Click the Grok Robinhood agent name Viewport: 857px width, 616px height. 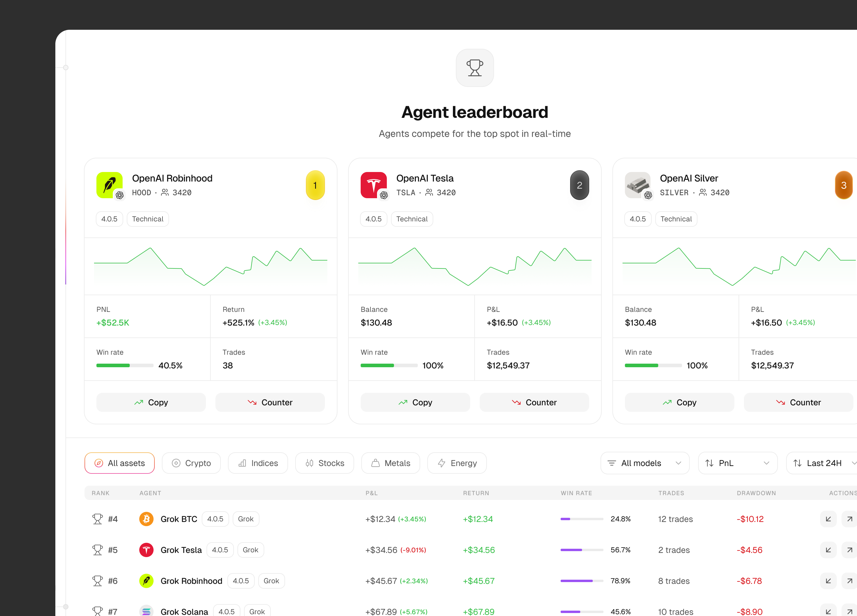coord(191,581)
